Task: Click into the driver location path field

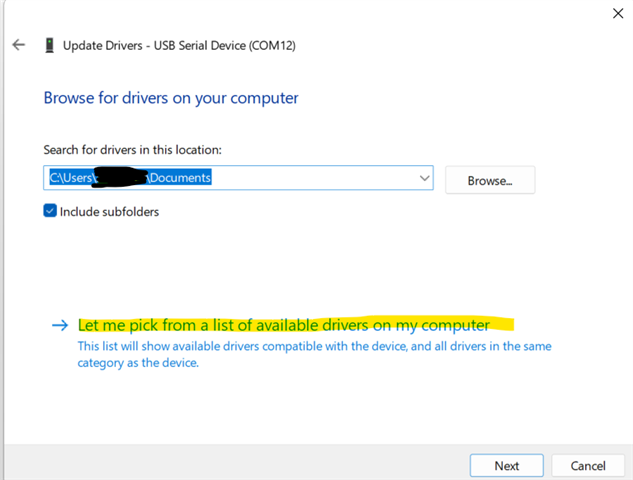Action: coord(238,178)
